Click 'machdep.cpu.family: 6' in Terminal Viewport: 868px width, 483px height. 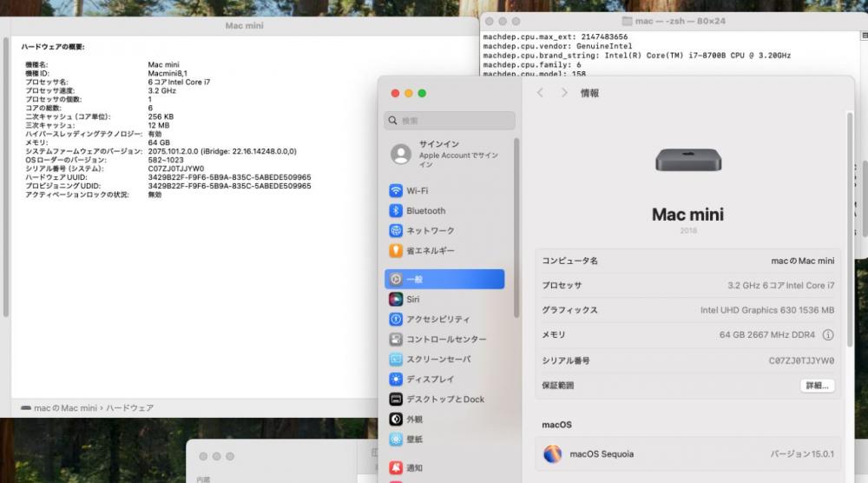[532, 65]
